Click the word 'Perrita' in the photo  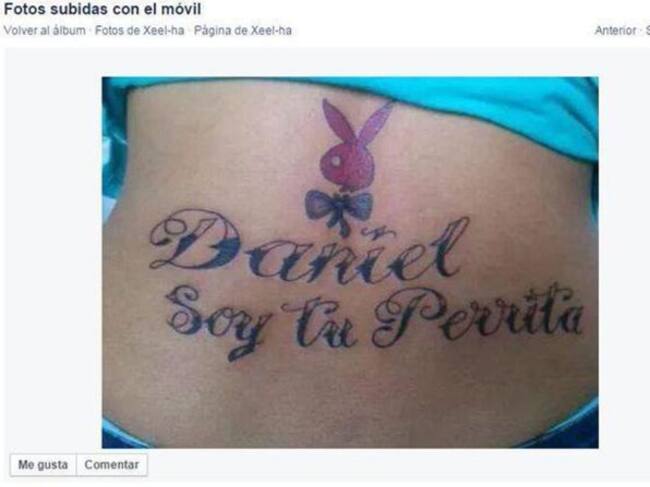pyautogui.click(x=478, y=316)
